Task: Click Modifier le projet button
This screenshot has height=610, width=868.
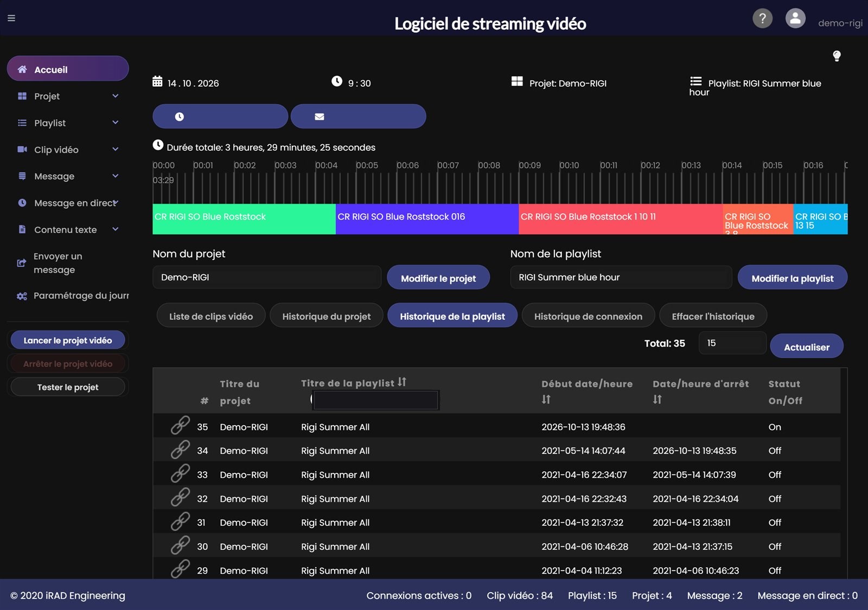Action: click(438, 278)
